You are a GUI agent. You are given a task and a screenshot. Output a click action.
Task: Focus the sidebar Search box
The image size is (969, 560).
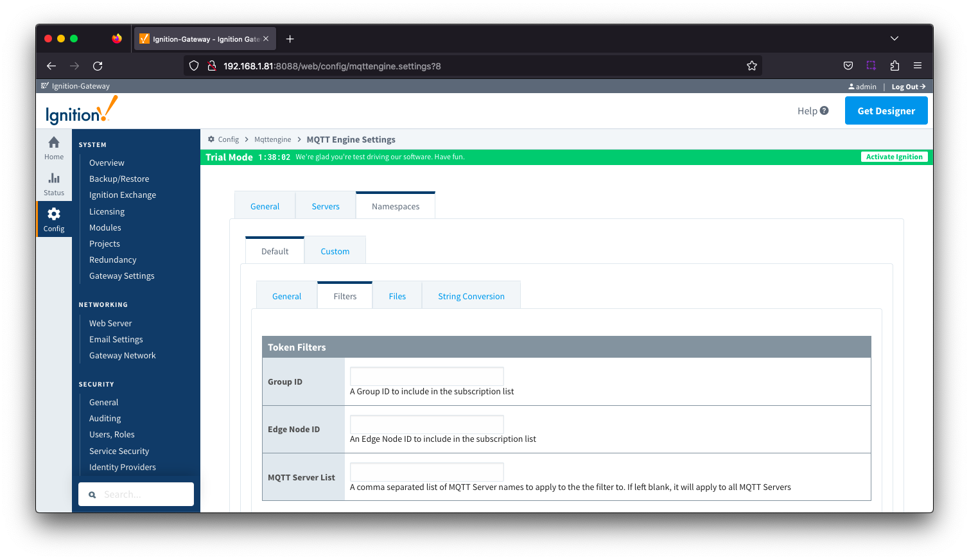tap(136, 494)
